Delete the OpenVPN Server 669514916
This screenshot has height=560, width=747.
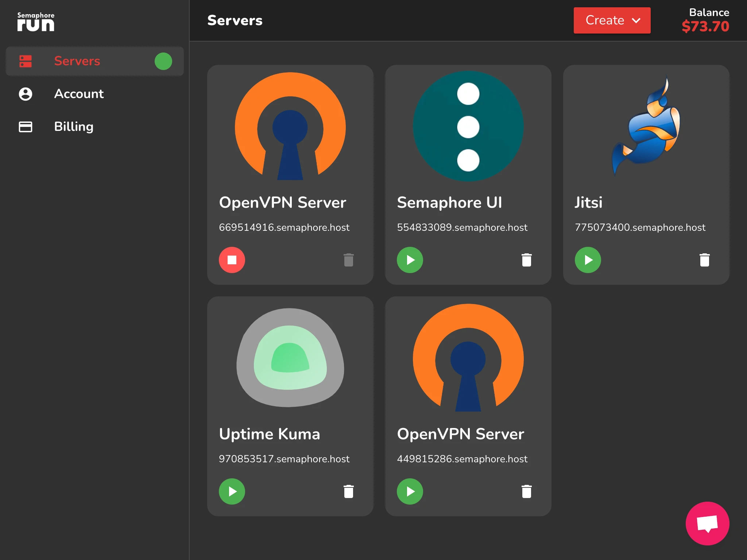(x=349, y=260)
